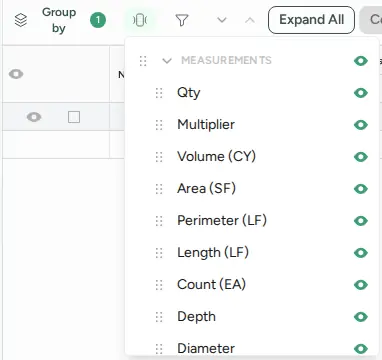Select the Diameter entry
382x360 pixels.
206,349
